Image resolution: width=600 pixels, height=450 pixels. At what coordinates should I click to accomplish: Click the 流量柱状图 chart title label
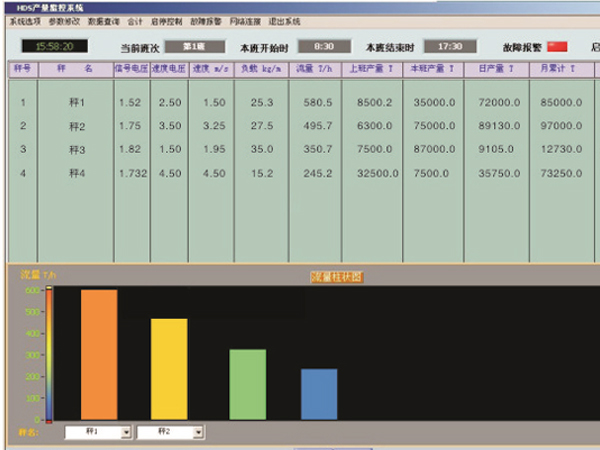[x=337, y=275]
